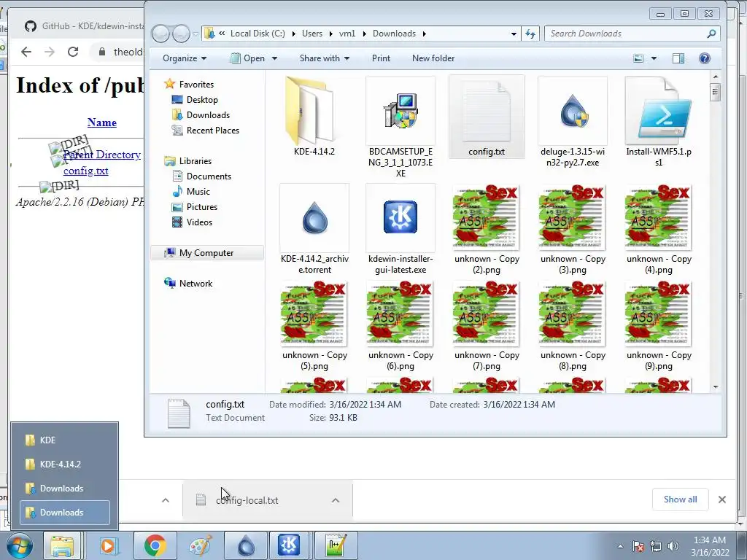Open KDE installer taskbar icon

[x=289, y=545]
